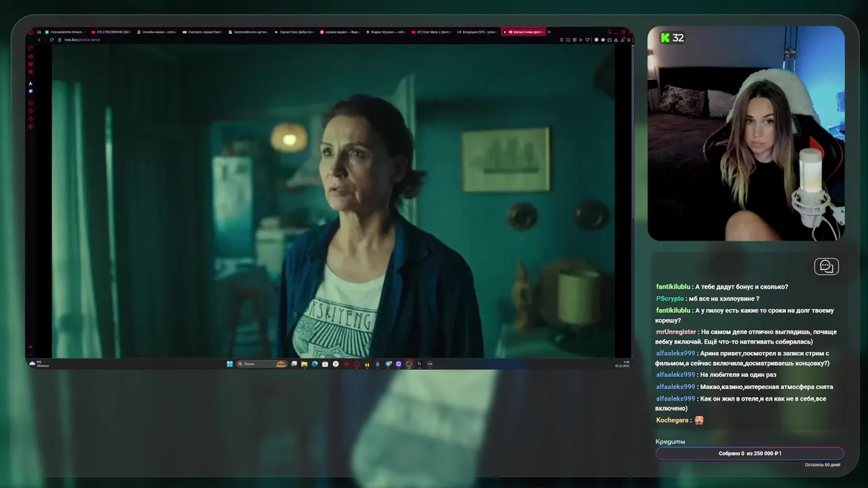This screenshot has height=488, width=868.
Task: Click username mrUnregister in chat
Action: click(x=676, y=331)
